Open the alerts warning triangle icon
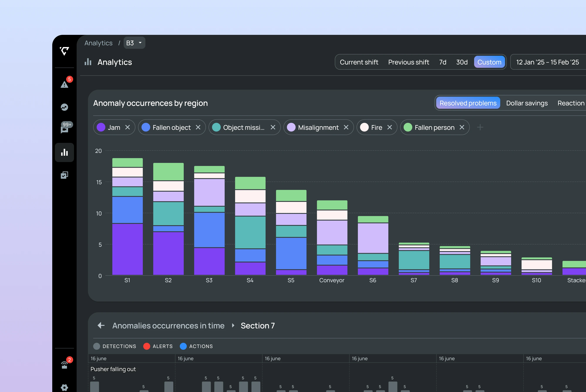This screenshot has width=586, height=392. [64, 84]
